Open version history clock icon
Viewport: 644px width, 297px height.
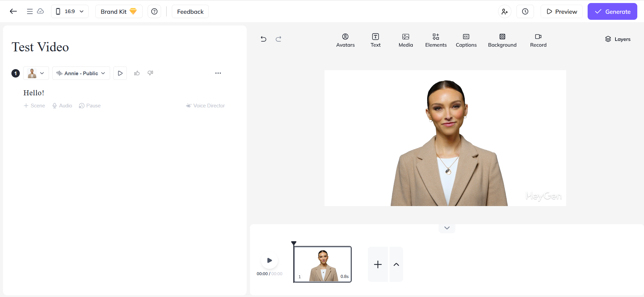tap(525, 11)
